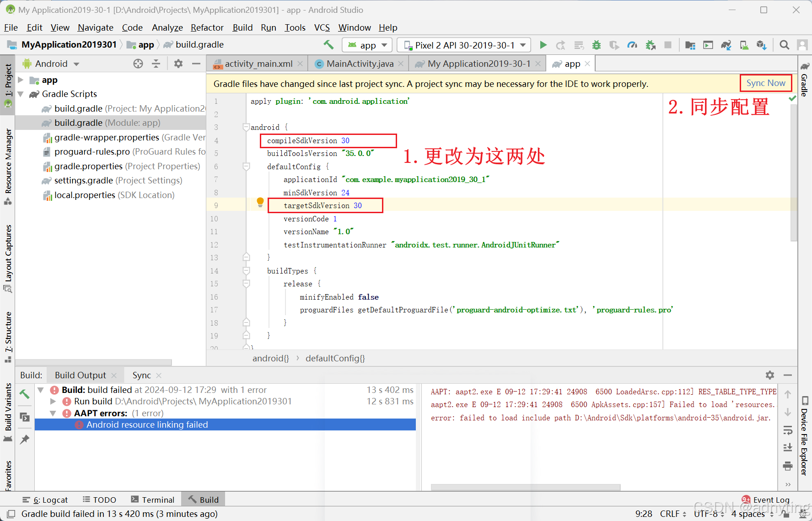Fold the android block on line 3
The image size is (812, 521).
246,127
